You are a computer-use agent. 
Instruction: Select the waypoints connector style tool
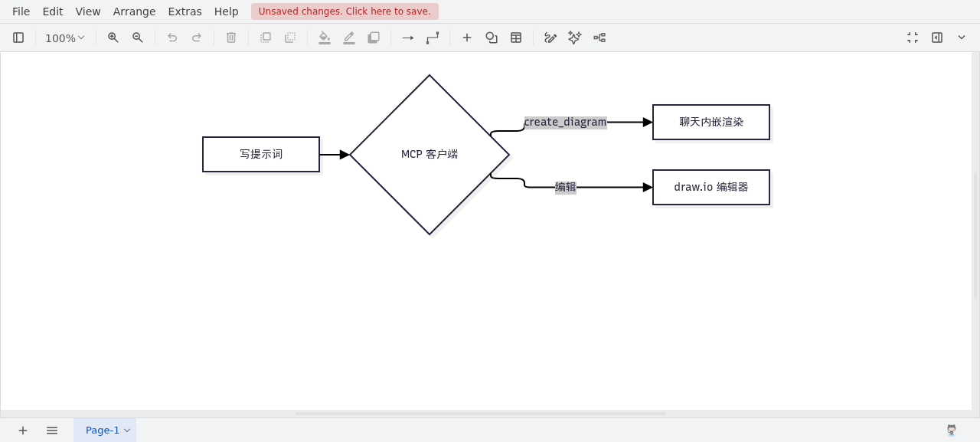433,38
